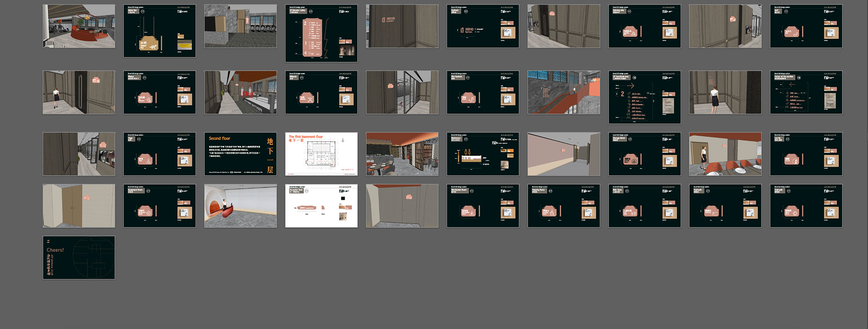
Task: Select the Storage Room sign slide
Action: pyautogui.click(x=644, y=154)
